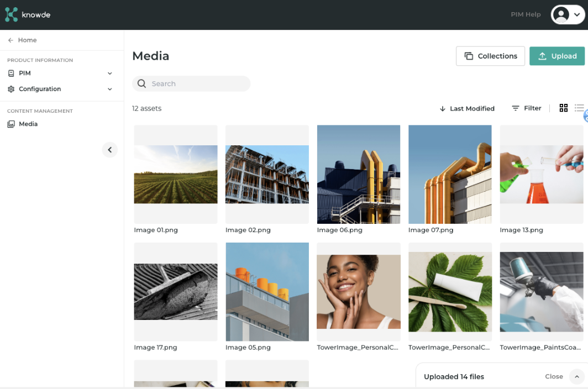Viewport: 588px width, 389px height.
Task: Open the user profile avatar menu
Action: click(x=568, y=15)
